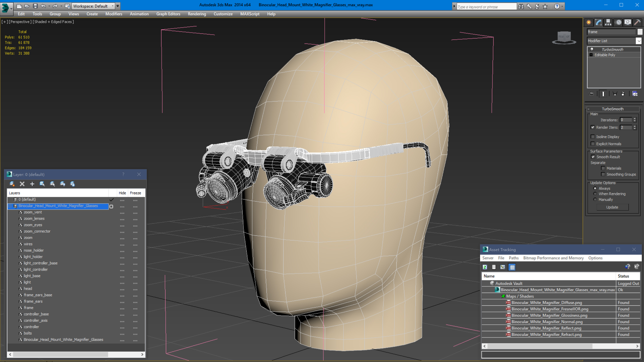The width and height of the screenshot is (644, 362).
Task: Click Table View icon in Asset Tracking toolbar
Action: [x=512, y=267]
